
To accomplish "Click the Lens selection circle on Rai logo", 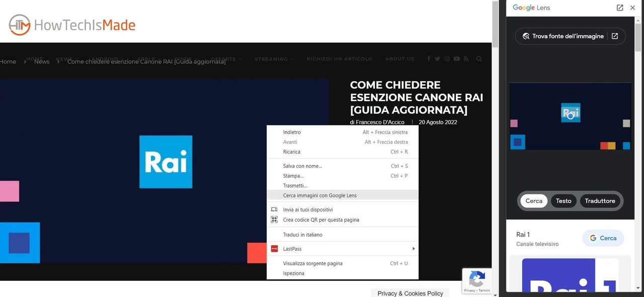I will click(571, 116).
